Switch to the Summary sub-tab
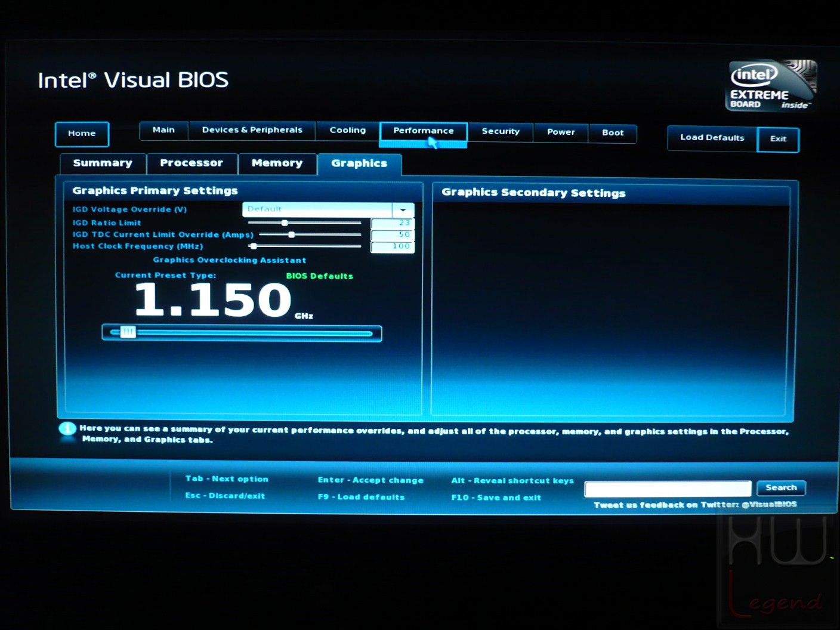Image resolution: width=840 pixels, height=630 pixels. 103,163
